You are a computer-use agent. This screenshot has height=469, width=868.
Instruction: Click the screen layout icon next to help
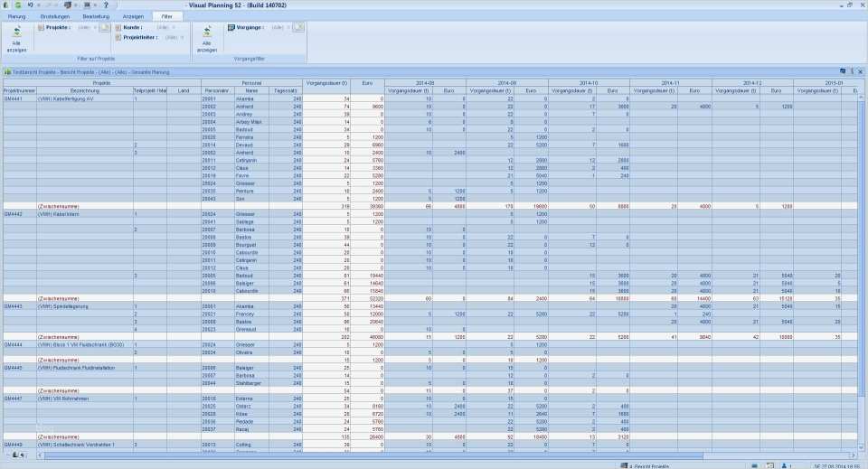(87, 5)
